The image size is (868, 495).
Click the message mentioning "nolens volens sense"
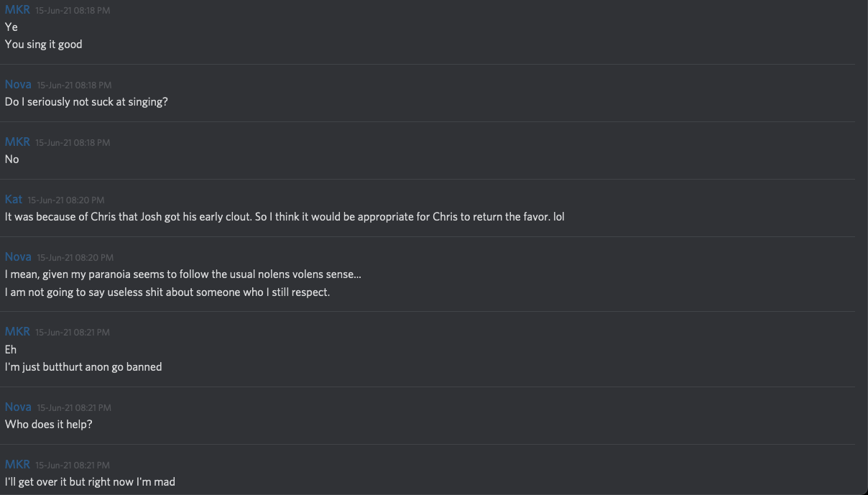(183, 274)
